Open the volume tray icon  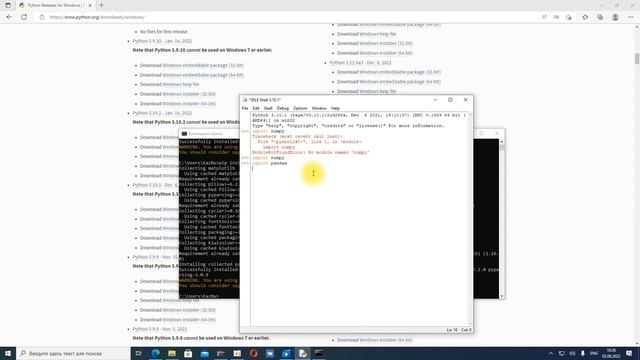(572, 353)
